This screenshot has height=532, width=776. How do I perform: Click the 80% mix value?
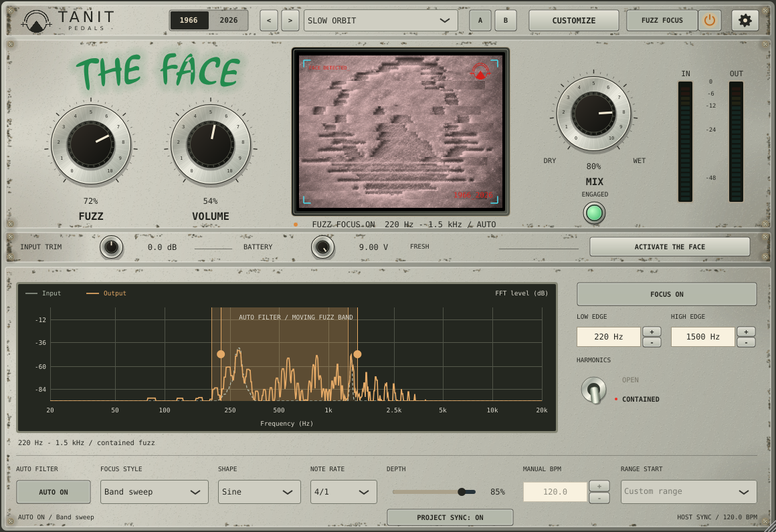(594, 166)
